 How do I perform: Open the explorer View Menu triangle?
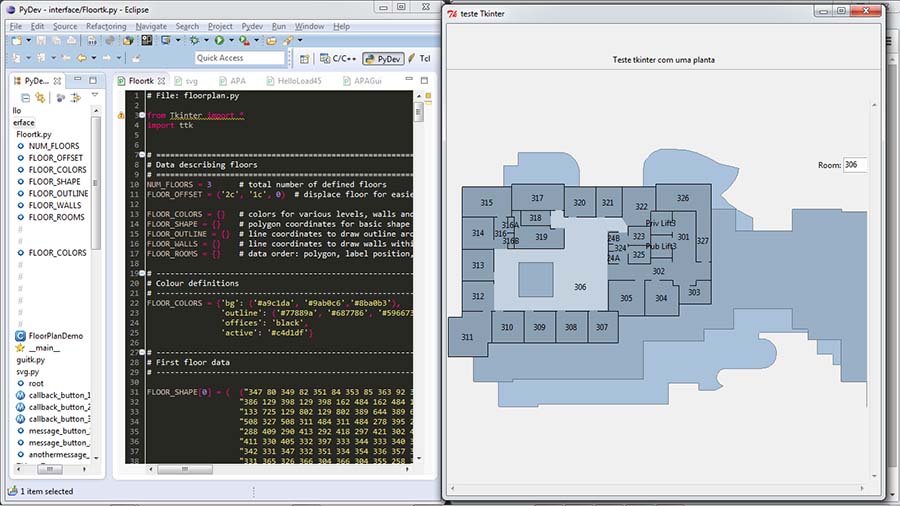pos(95,95)
